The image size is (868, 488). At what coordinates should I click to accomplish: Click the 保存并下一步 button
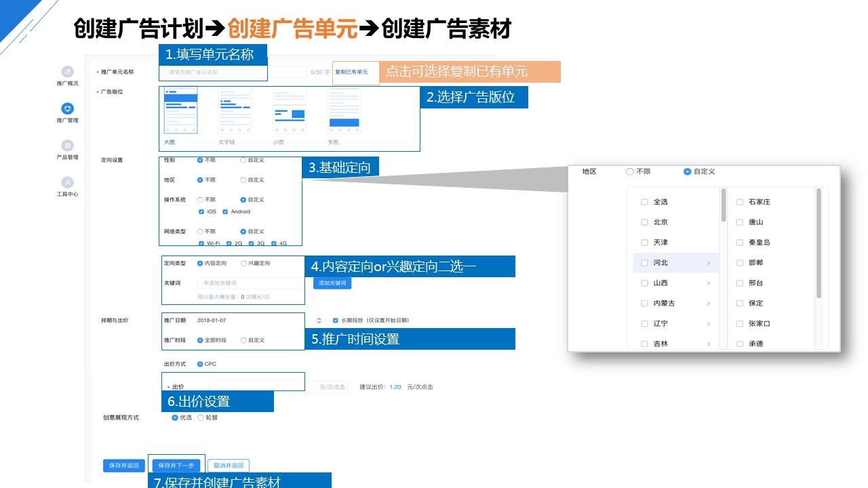point(176,466)
